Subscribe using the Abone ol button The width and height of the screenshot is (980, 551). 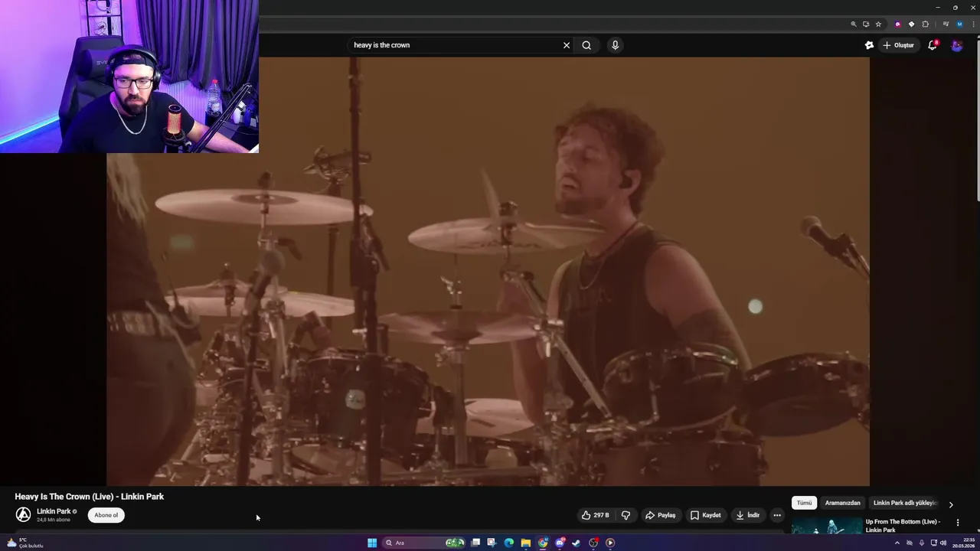[106, 515]
